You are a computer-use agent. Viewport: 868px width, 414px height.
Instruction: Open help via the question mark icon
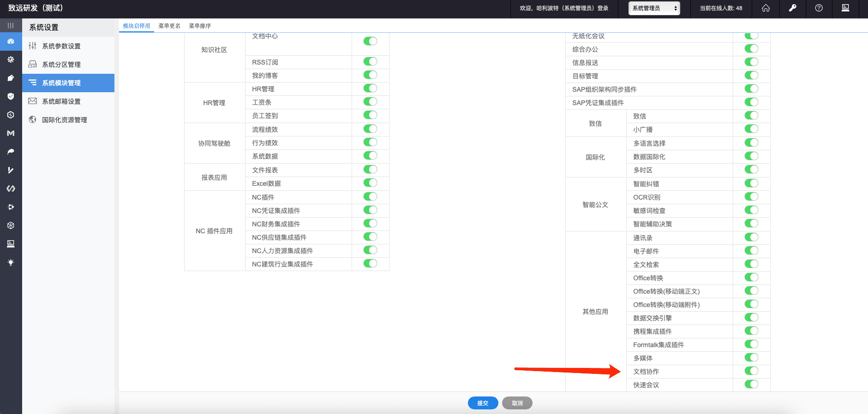[x=819, y=8]
